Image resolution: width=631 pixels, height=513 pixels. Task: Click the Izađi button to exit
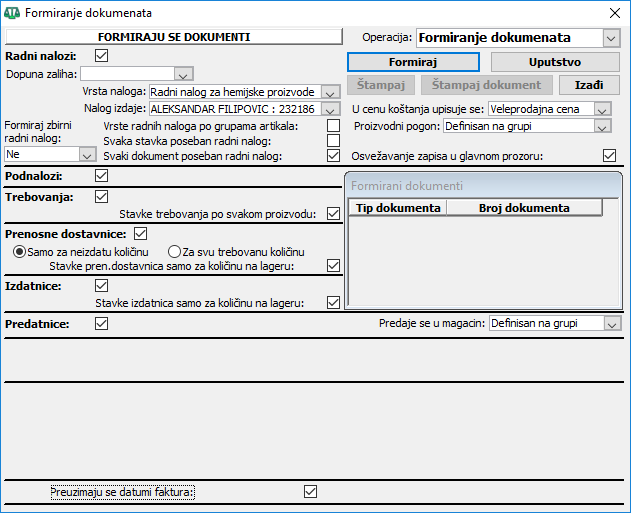click(x=589, y=85)
